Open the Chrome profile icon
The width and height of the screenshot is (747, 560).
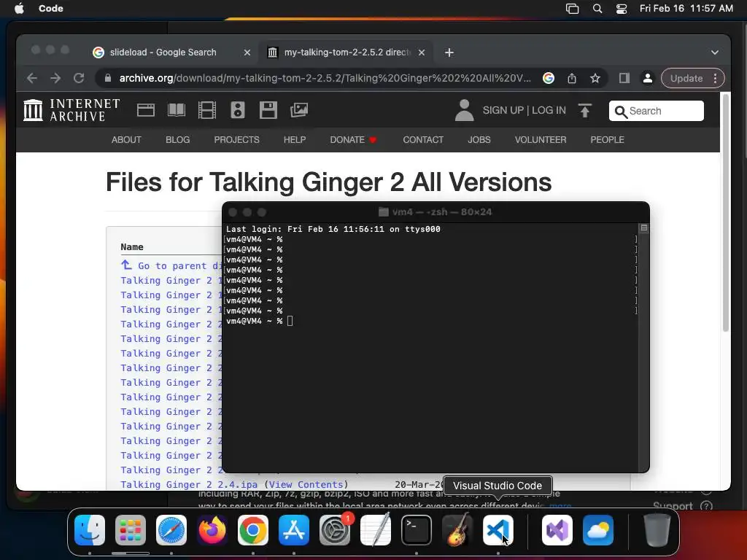click(648, 78)
